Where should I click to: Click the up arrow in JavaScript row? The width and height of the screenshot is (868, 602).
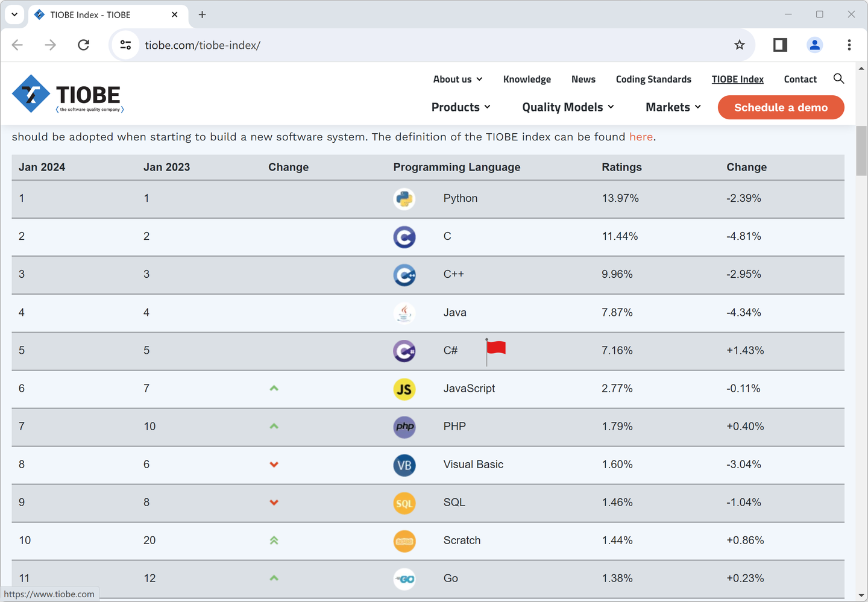[274, 388]
